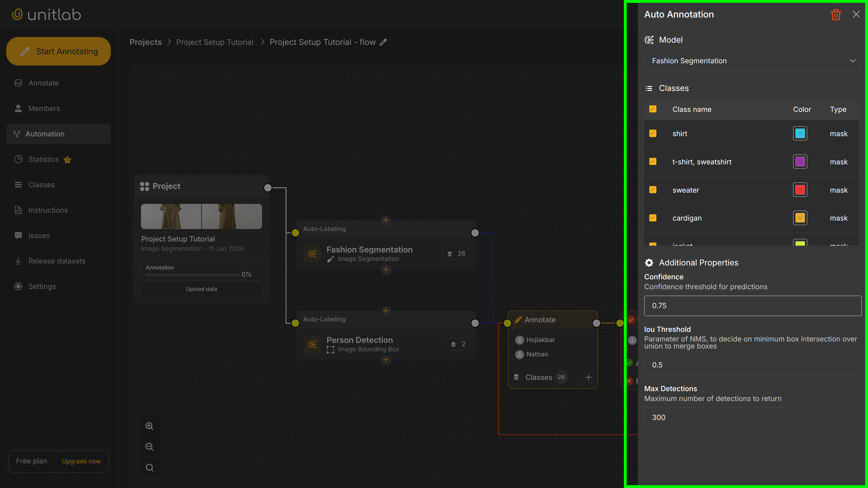Toggle the cardigan class checkbox
Viewport: 868px width, 488px height.
point(653,218)
